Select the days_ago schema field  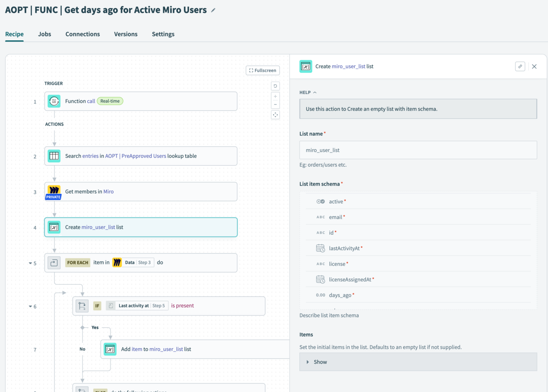(x=418, y=295)
